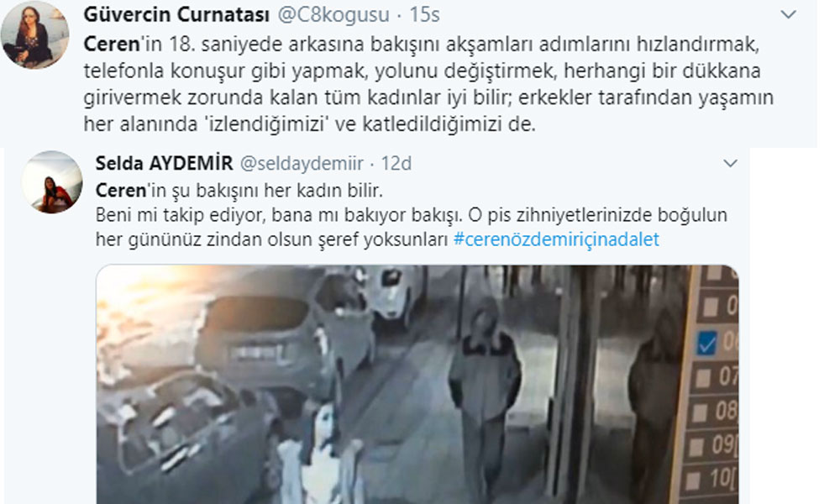Image resolution: width=840 pixels, height=504 pixels.
Task: Open the #cerenözdemiriçinadalet hashtag
Action: click(x=556, y=239)
